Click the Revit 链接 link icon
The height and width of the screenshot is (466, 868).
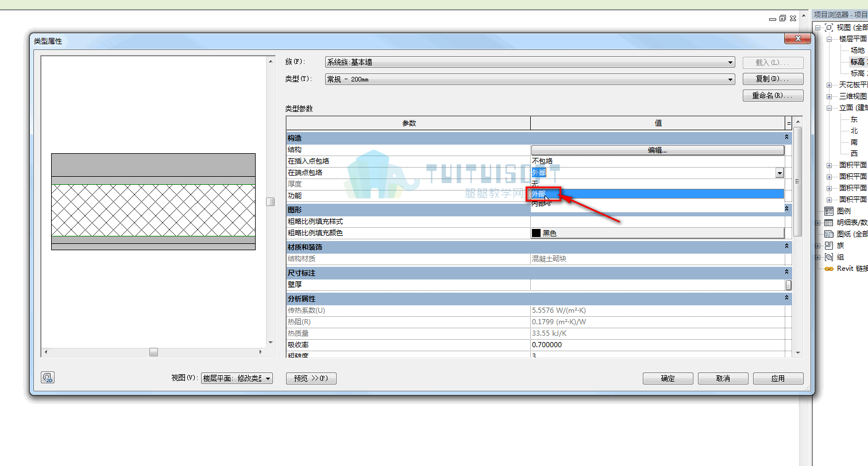(x=828, y=269)
